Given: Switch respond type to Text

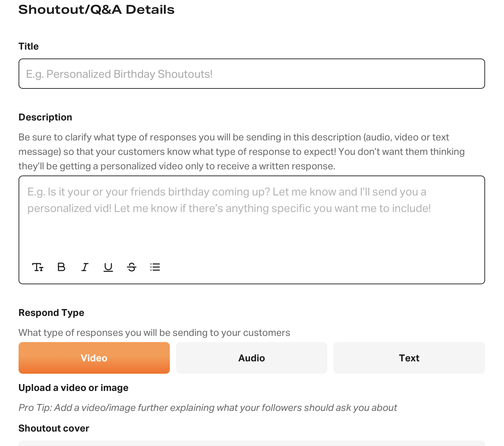Looking at the screenshot, I should (x=409, y=358).
